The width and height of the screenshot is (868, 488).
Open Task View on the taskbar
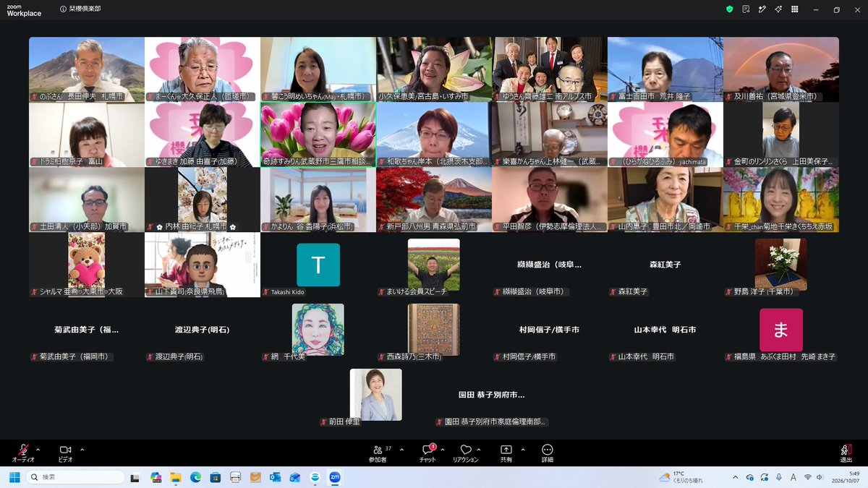coord(135,477)
